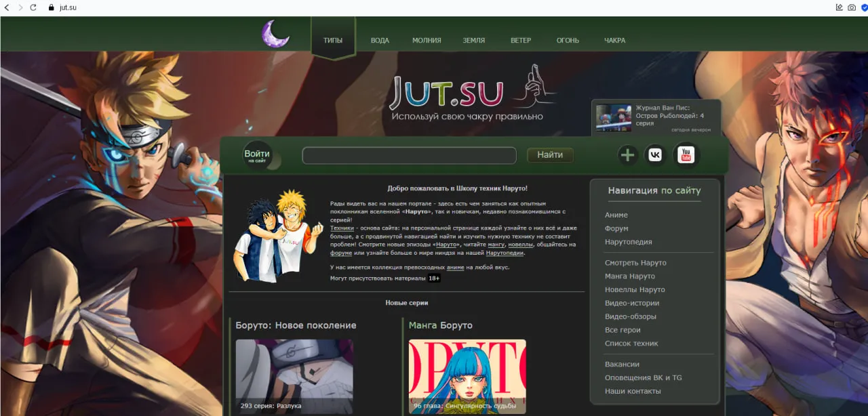Viewport: 868px width, 416px height.
Task: Open Форум in site navigation
Action: point(616,228)
